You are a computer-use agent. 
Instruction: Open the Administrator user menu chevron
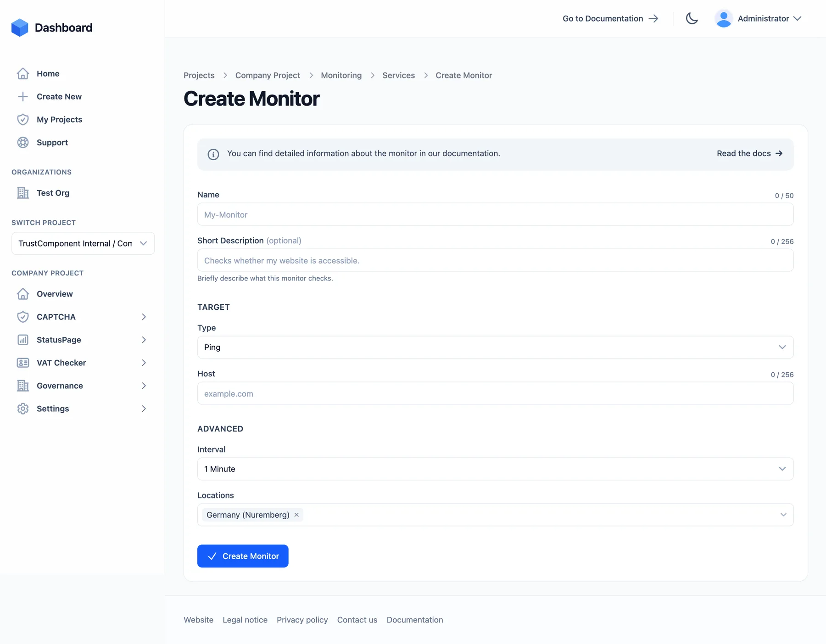click(x=798, y=18)
